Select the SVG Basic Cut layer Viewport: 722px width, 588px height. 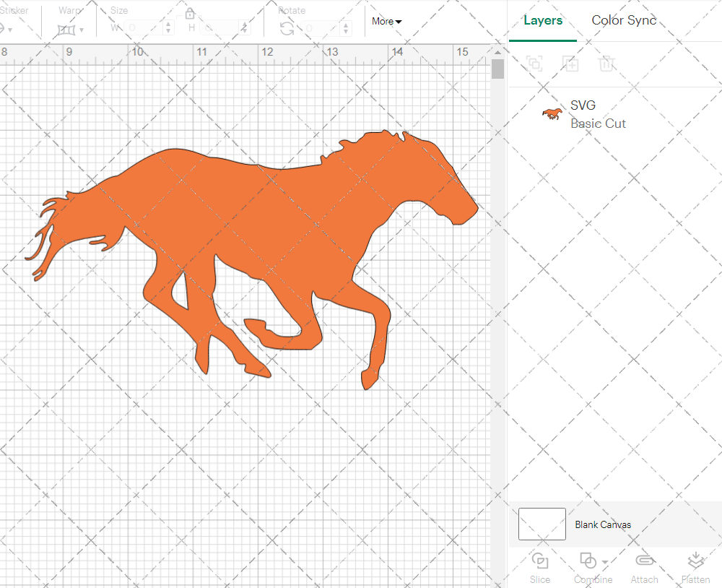[598, 114]
